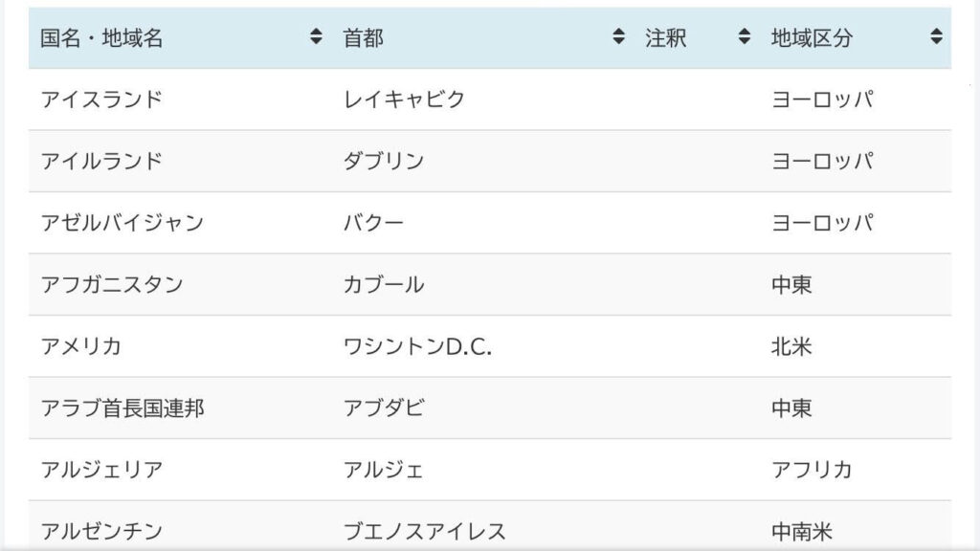
Task: Select the アイスランド country cell
Action: click(x=101, y=99)
